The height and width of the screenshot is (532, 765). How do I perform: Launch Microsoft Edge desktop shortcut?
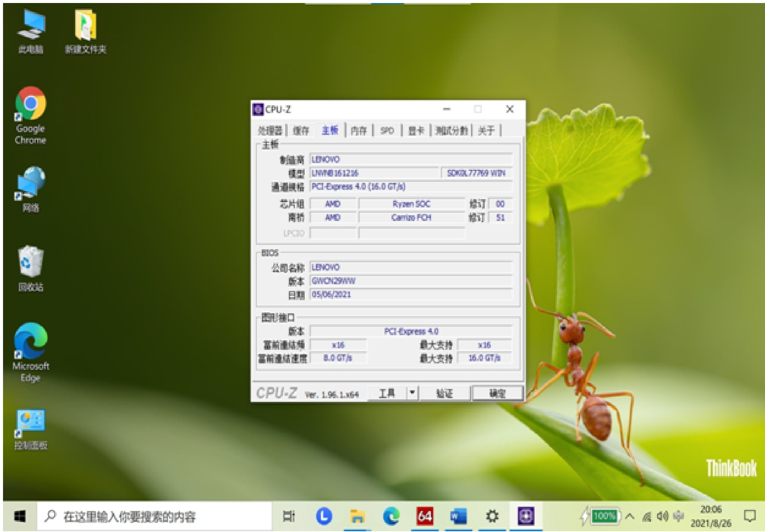[30, 352]
